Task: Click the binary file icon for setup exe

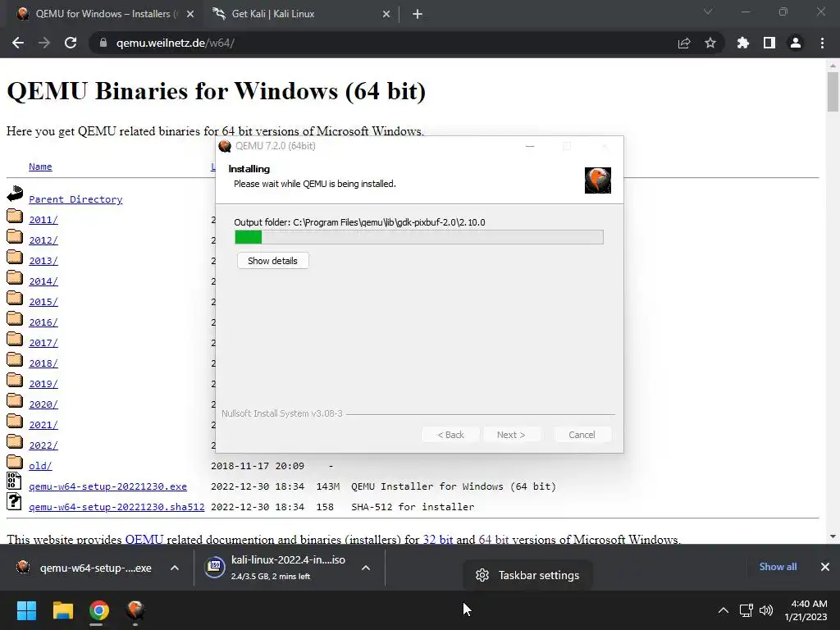Action: coord(14,481)
